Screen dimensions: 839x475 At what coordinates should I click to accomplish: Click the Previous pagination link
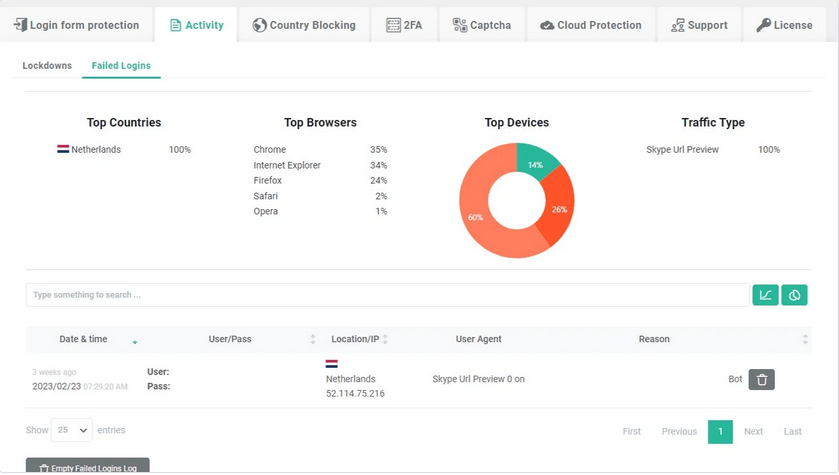pos(679,432)
